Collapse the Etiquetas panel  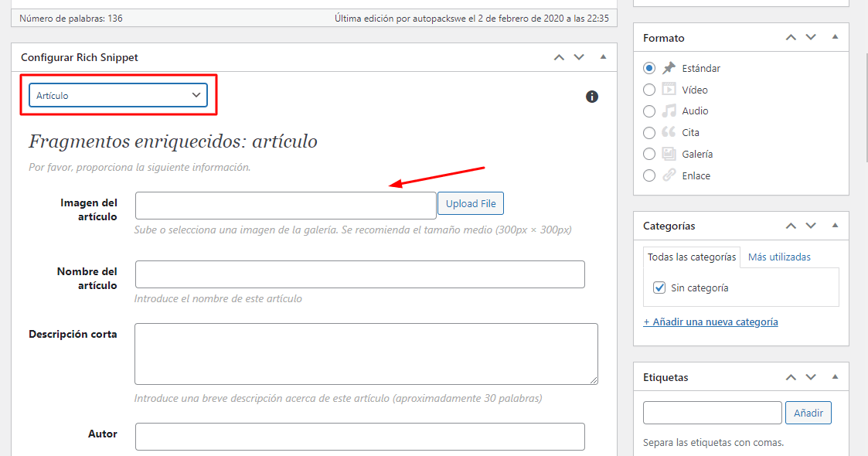pos(835,377)
